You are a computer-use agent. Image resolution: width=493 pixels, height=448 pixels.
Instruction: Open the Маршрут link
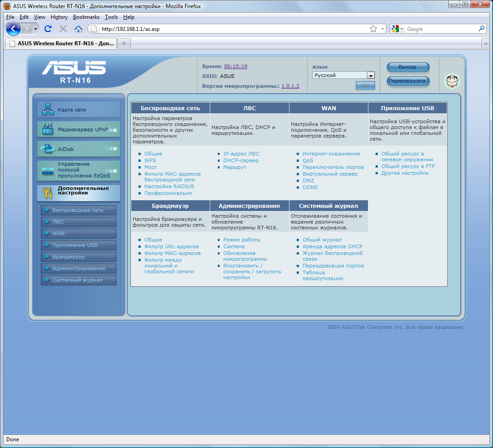pyautogui.click(x=234, y=167)
